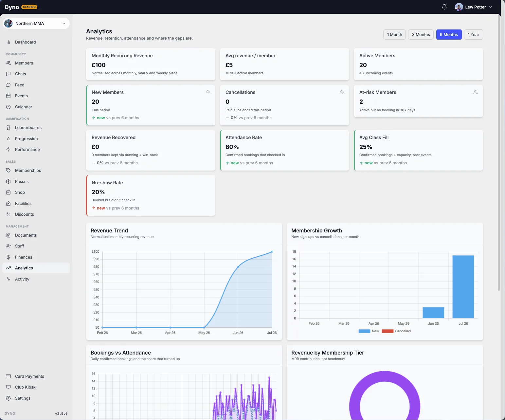Click the page vertical scrollbar

499,152
